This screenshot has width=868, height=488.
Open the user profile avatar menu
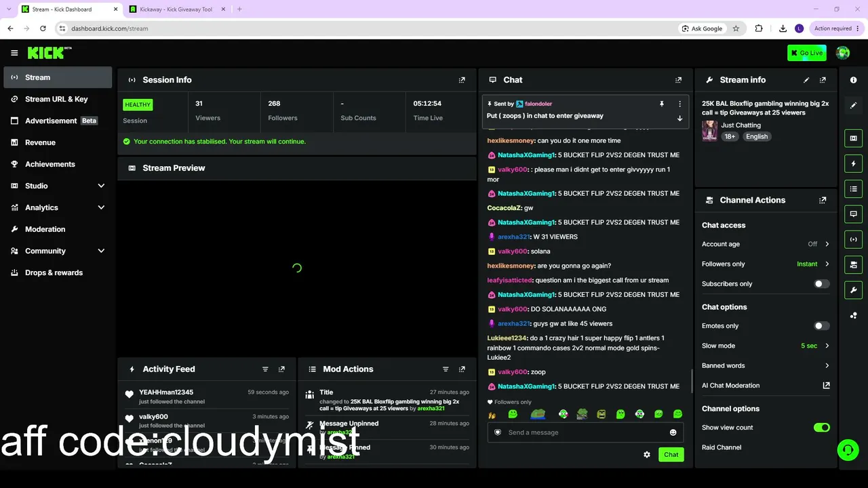click(x=843, y=53)
